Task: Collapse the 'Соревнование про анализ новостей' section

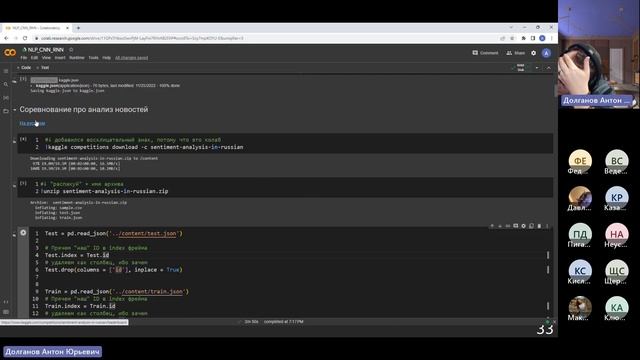Action: (x=15, y=109)
